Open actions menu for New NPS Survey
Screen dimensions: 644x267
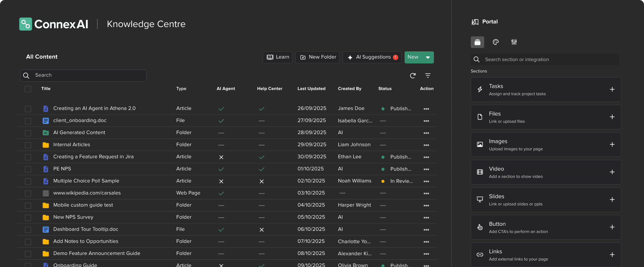(x=426, y=217)
